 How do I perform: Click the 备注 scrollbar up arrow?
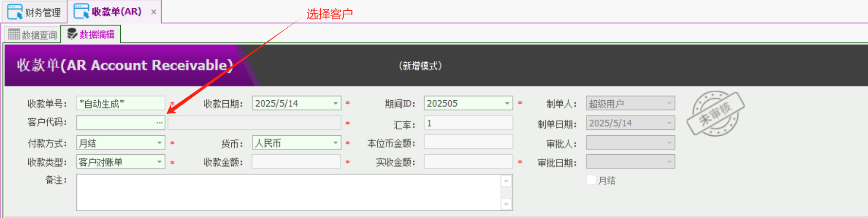[506, 181]
